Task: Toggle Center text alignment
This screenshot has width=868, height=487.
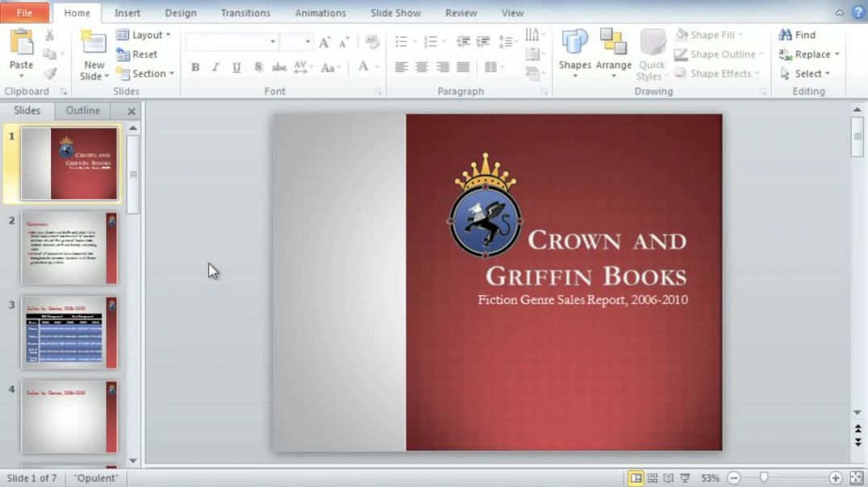Action: pyautogui.click(x=422, y=68)
